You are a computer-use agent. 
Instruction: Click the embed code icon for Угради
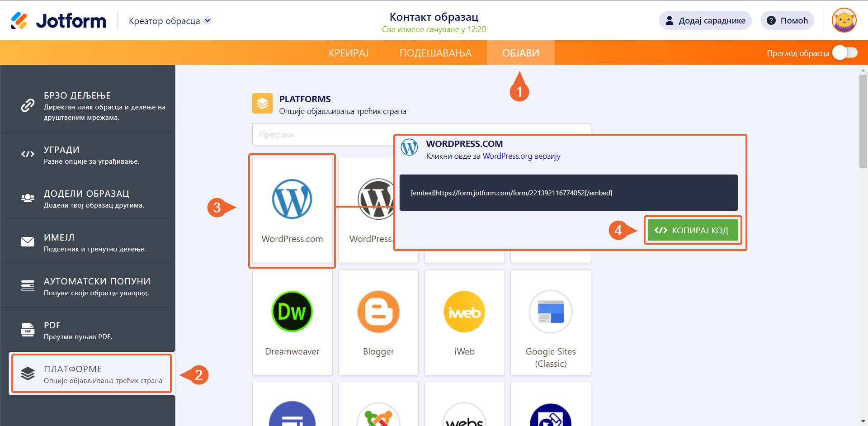click(x=28, y=154)
